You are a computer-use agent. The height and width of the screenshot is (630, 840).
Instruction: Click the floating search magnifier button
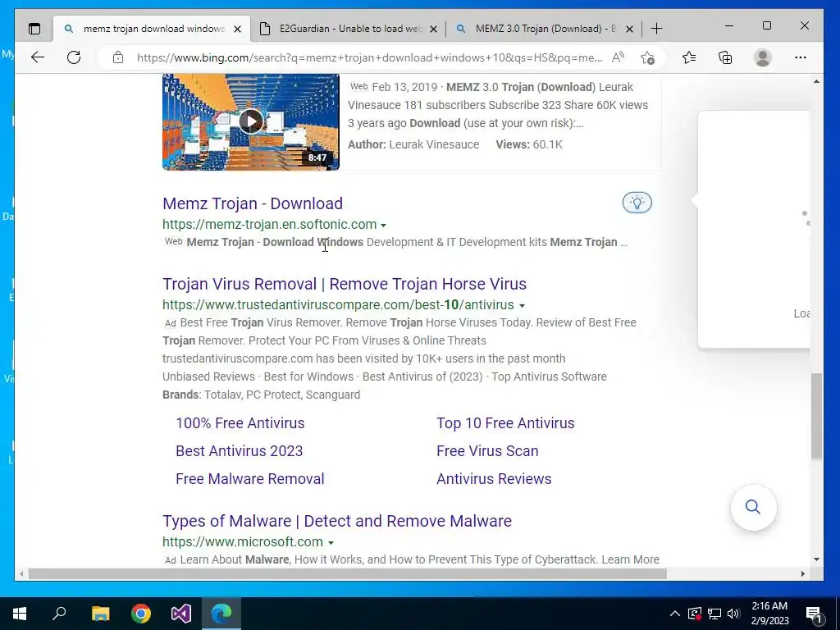(753, 507)
